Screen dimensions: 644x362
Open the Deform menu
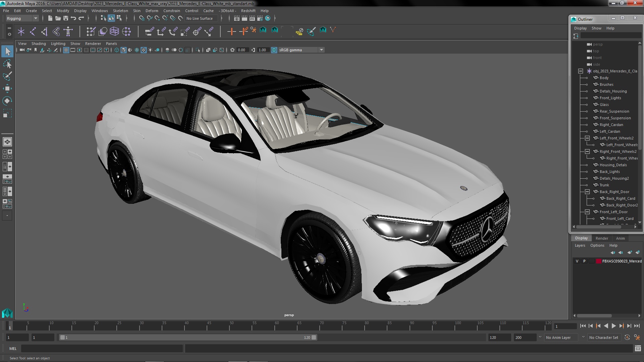(152, 11)
